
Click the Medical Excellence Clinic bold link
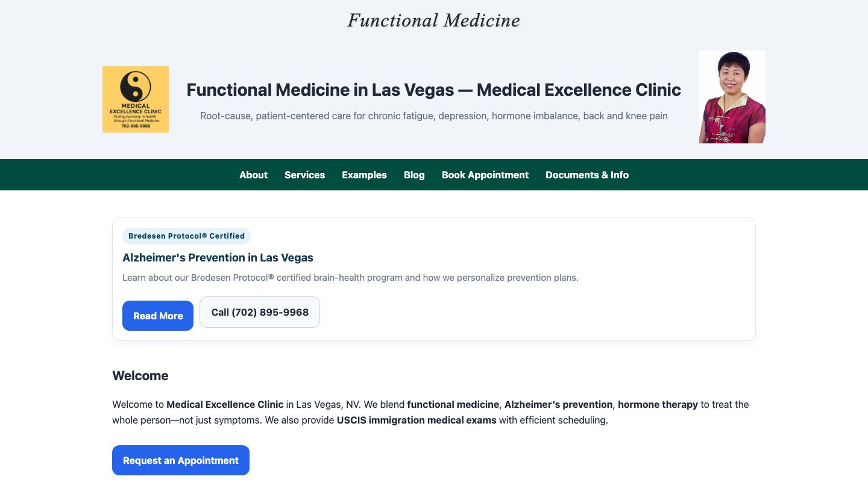click(x=225, y=404)
